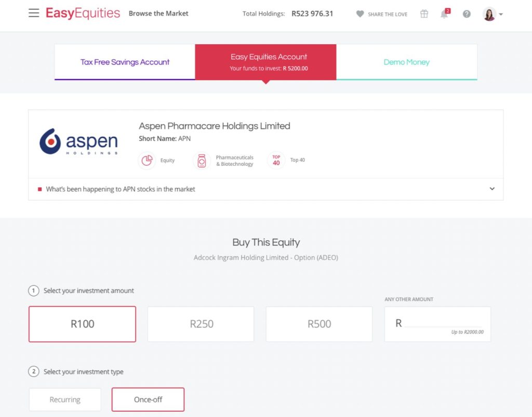Click the Equity pie chart icon

147,160
